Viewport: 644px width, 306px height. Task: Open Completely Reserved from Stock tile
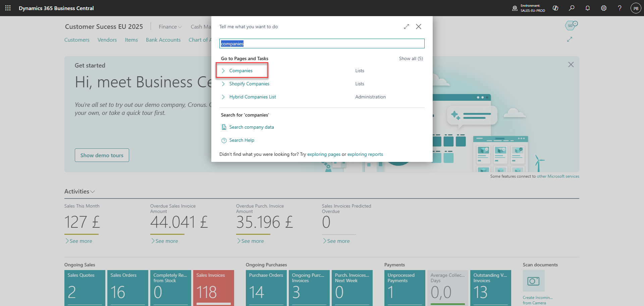(x=171, y=288)
